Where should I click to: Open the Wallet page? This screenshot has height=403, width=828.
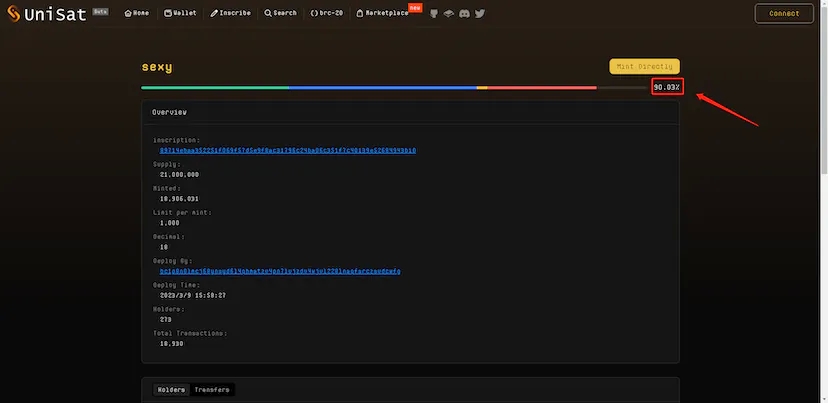tap(180, 13)
